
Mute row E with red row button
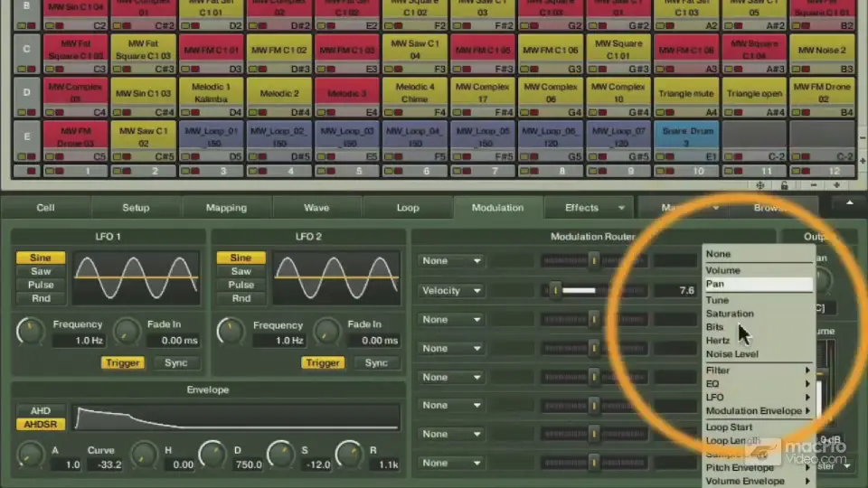click(31, 156)
